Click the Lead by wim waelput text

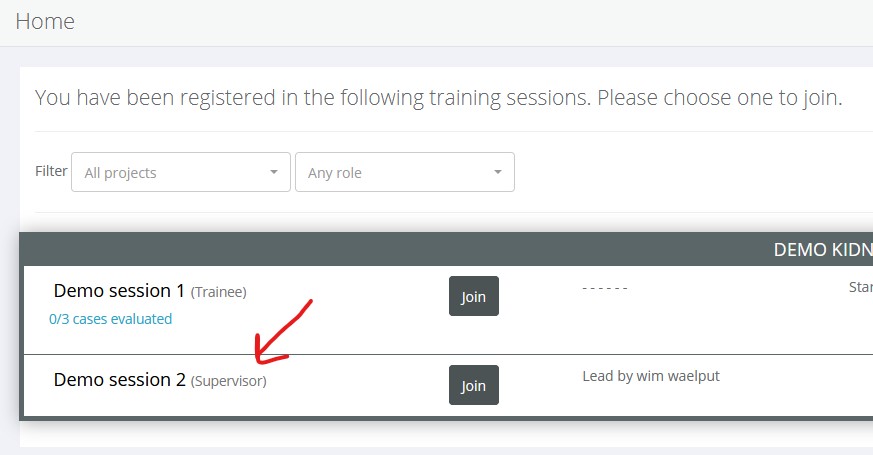pos(650,376)
